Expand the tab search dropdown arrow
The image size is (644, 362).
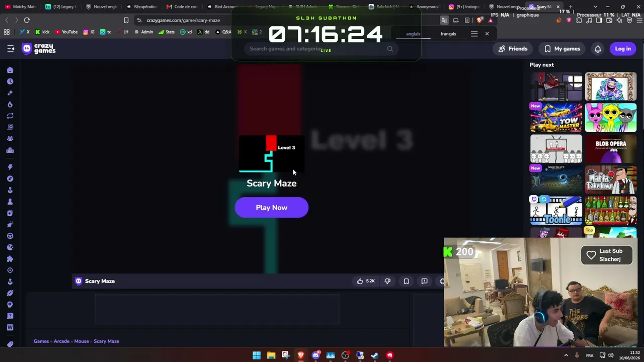coord(595,7)
